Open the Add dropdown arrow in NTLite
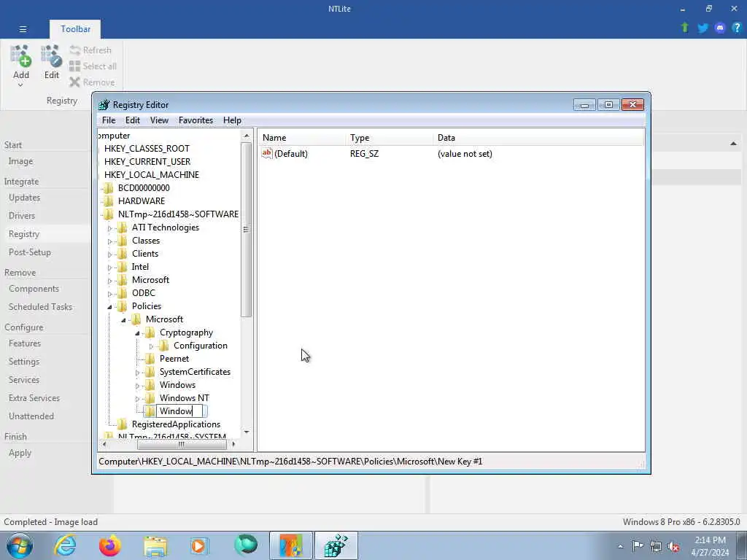This screenshot has height=560, width=747. click(20, 85)
